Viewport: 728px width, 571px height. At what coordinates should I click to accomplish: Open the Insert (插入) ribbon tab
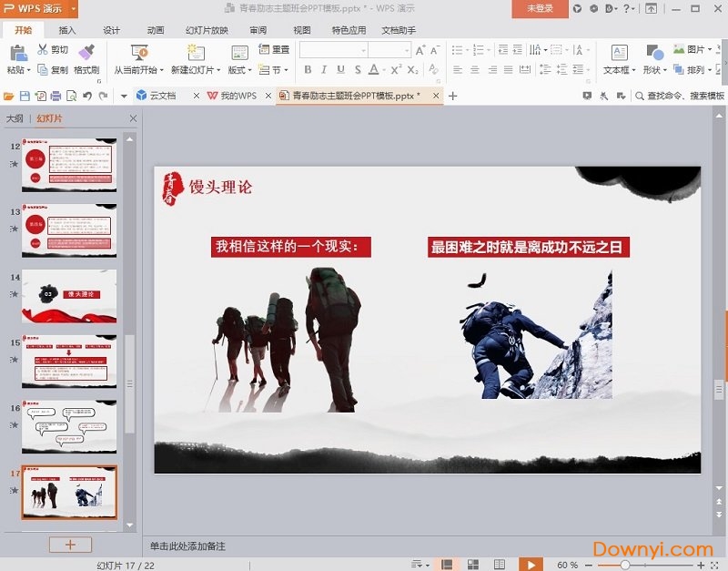coord(67,30)
